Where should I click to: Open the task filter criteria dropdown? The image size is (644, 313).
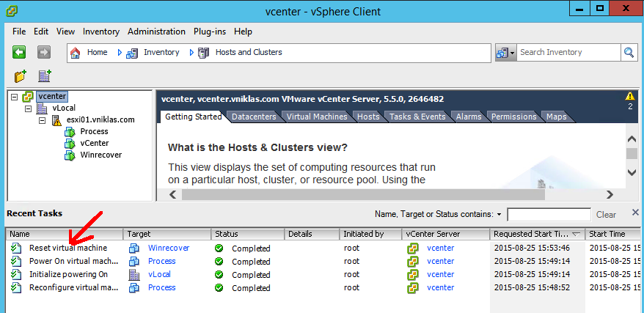tap(499, 214)
